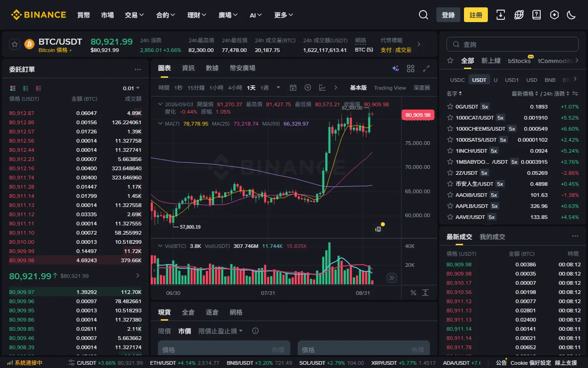Favorite BTC/USDT with the star icon
This screenshot has width=588, height=368.
tap(15, 44)
